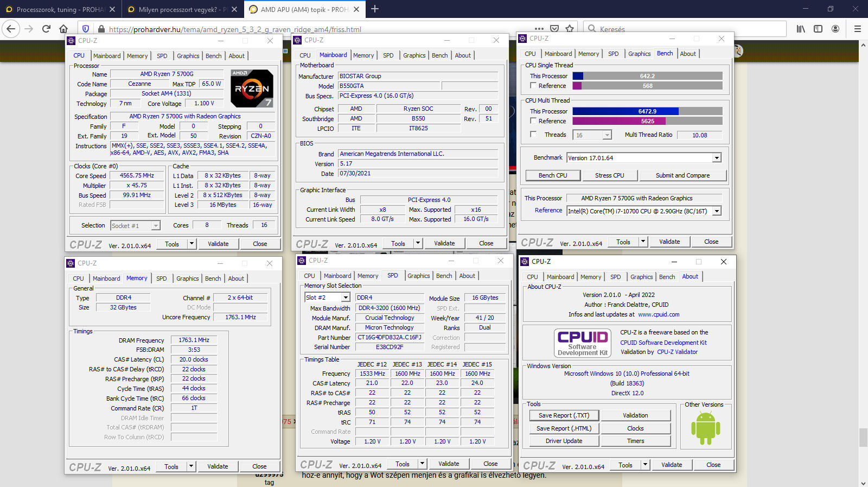Click the Timers button in About window
Viewport: 868px width, 487px height.
pyautogui.click(x=635, y=441)
